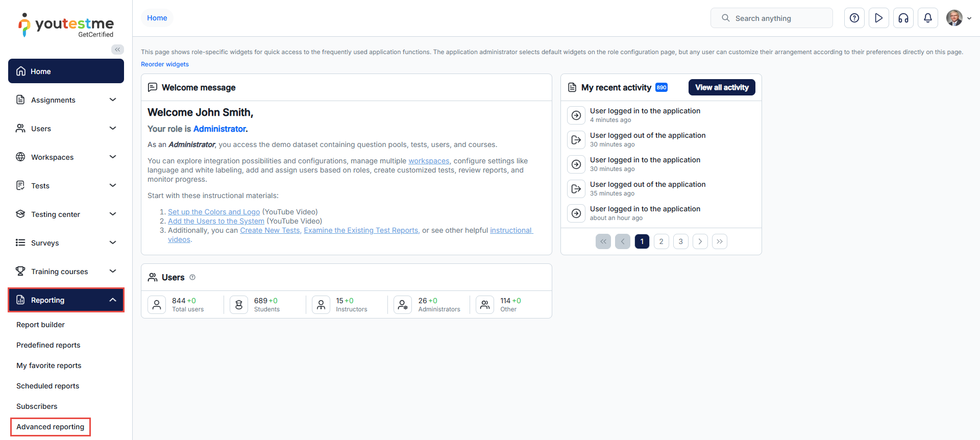Open the notifications bell icon
Viewport: 980px width, 440px height.
pos(927,18)
